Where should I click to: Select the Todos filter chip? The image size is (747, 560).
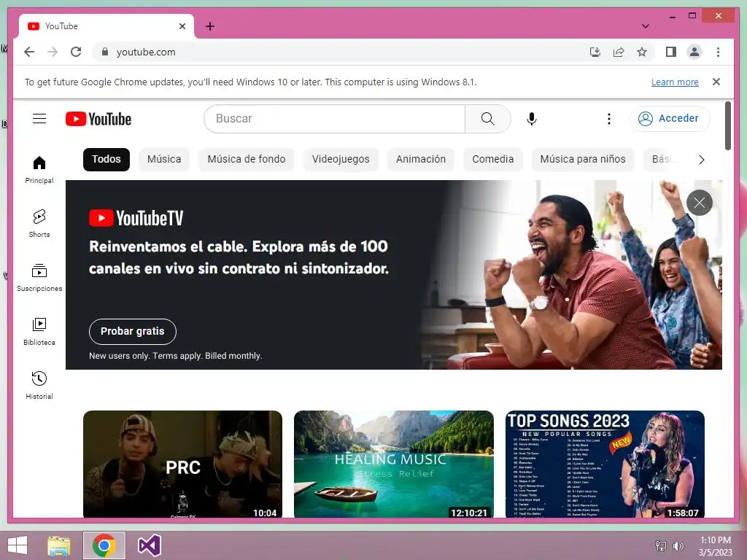point(107,159)
